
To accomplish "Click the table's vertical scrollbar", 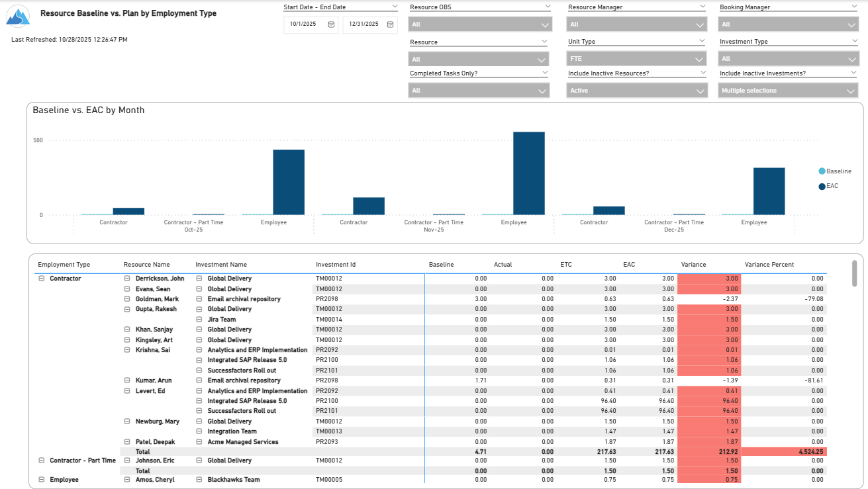I will click(854, 273).
